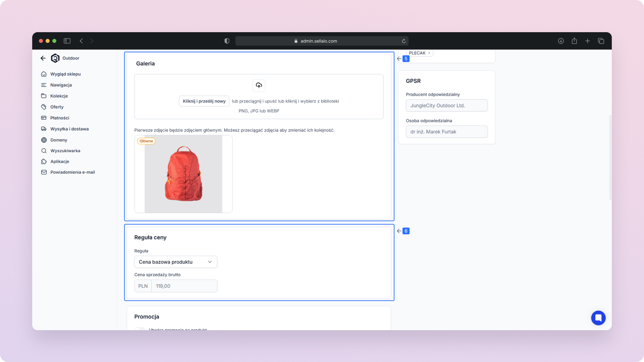Screen dimensions: 644x362
Task: Click the Safari sidebar toggle icon
Action: [67, 41]
